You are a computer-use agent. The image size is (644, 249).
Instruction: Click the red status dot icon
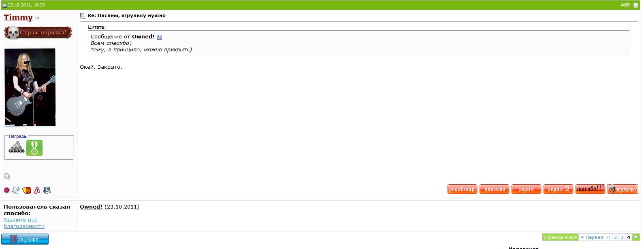point(6,190)
